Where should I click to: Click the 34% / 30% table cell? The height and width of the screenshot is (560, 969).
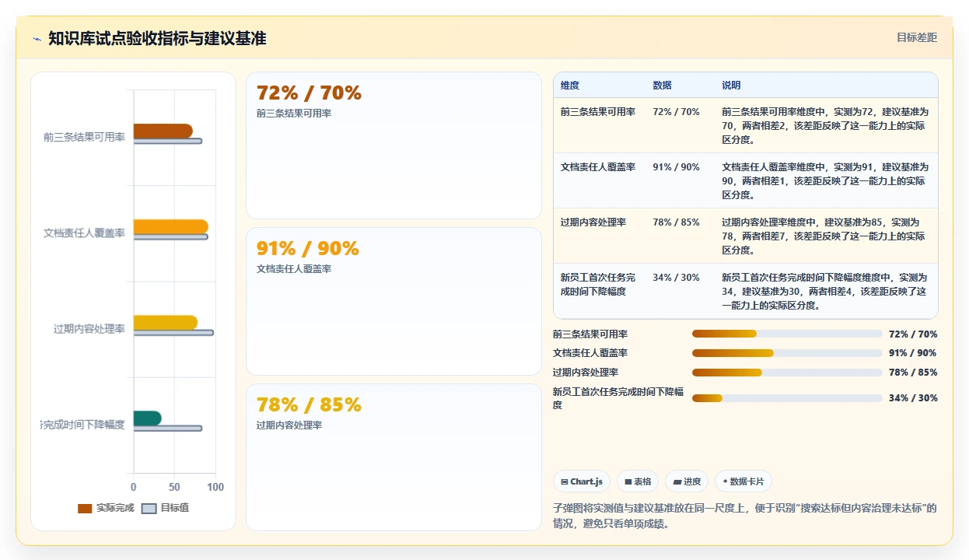tap(677, 278)
